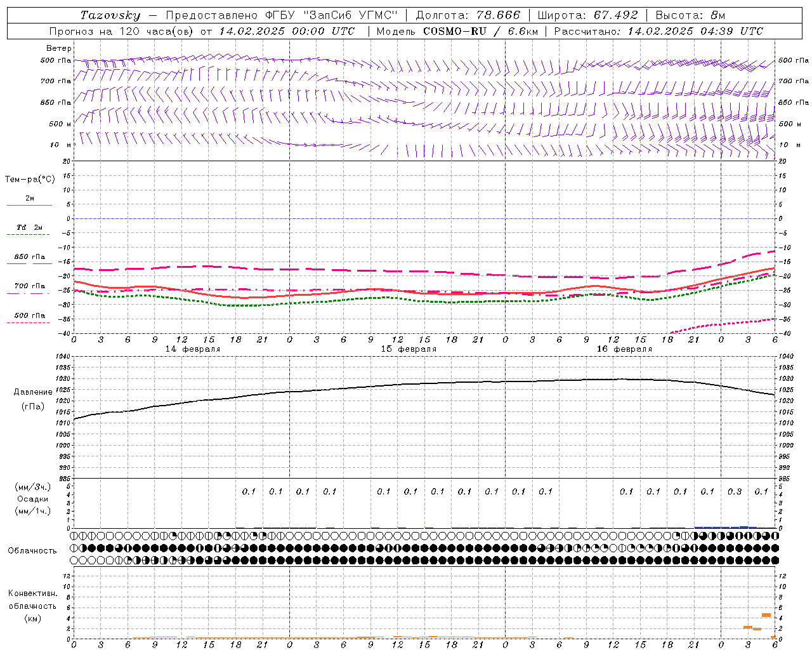Click the Долгота: 78.666 value
Image resolution: width=812 pixels, height=650 pixels.
468,15
